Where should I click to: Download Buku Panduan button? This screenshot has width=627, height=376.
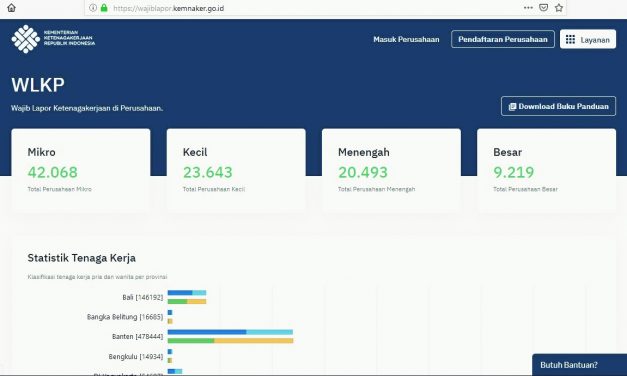[558, 106]
